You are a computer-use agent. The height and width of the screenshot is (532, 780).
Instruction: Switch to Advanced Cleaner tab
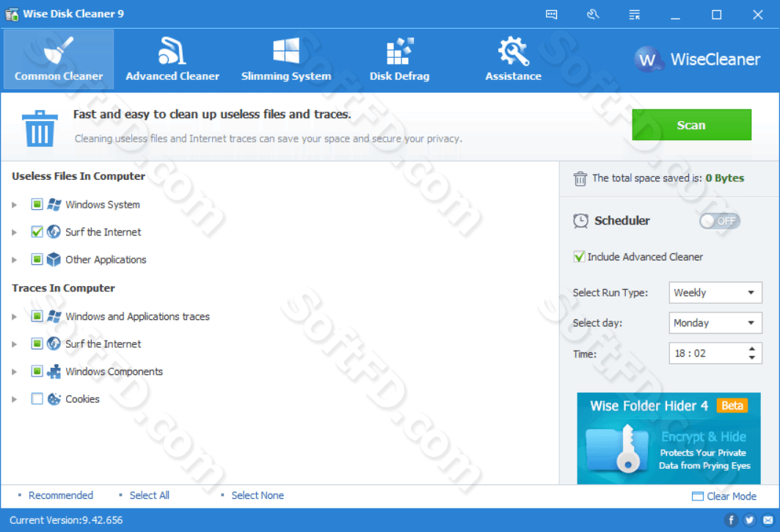172,59
